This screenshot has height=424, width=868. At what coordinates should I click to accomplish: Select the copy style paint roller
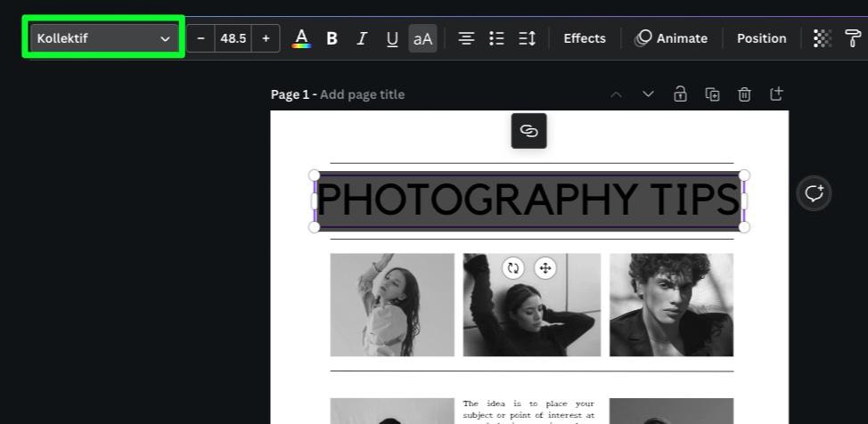853,38
